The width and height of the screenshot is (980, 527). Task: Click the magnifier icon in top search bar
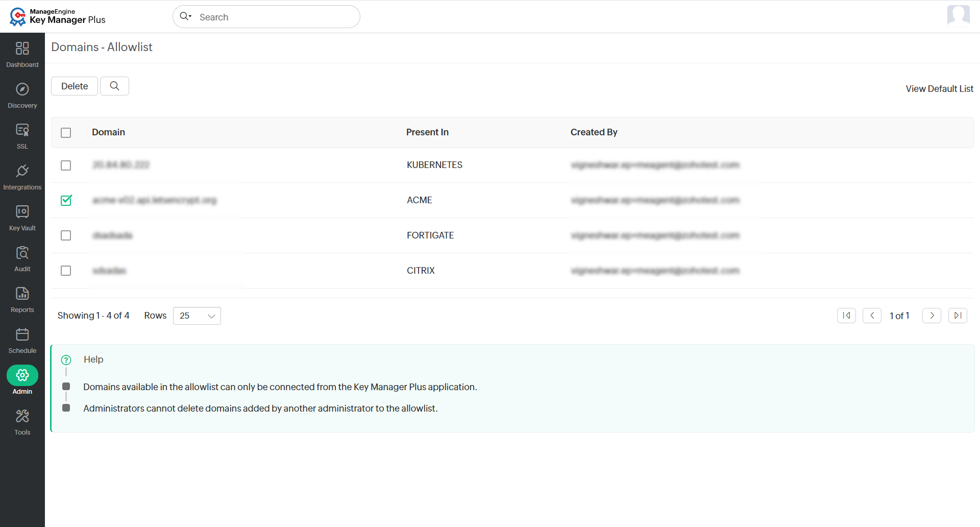click(185, 16)
